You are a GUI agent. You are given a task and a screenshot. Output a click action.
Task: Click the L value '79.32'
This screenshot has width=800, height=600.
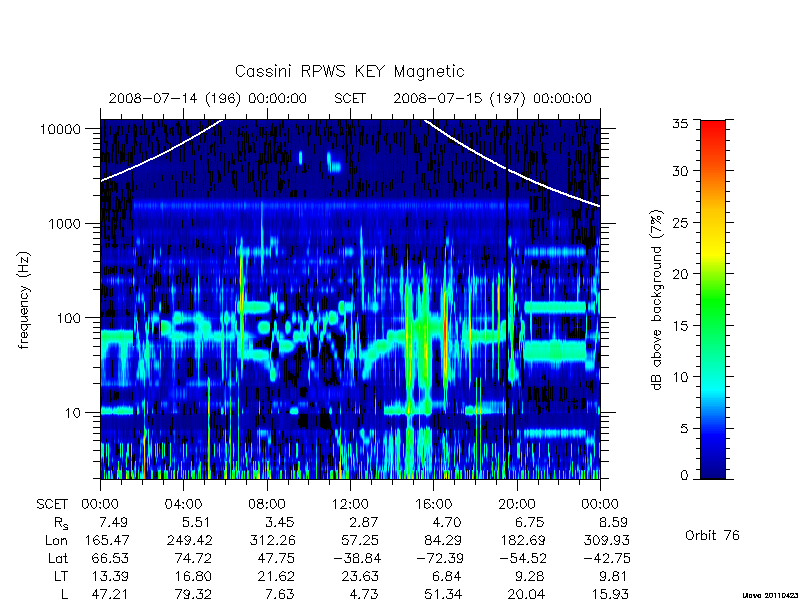[x=193, y=594]
